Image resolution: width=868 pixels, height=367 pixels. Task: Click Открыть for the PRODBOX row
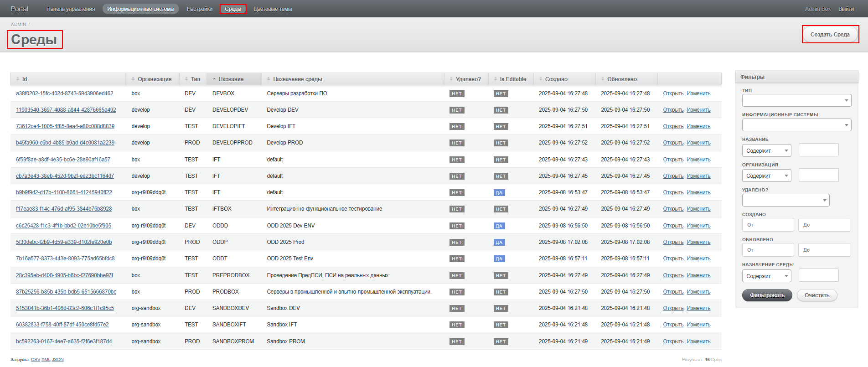[673, 292]
